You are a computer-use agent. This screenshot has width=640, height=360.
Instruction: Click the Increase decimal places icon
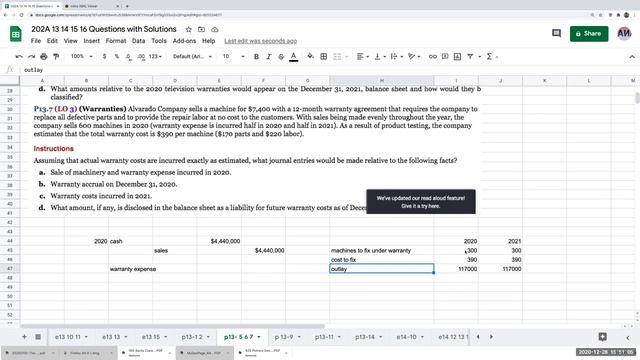tap(141, 56)
